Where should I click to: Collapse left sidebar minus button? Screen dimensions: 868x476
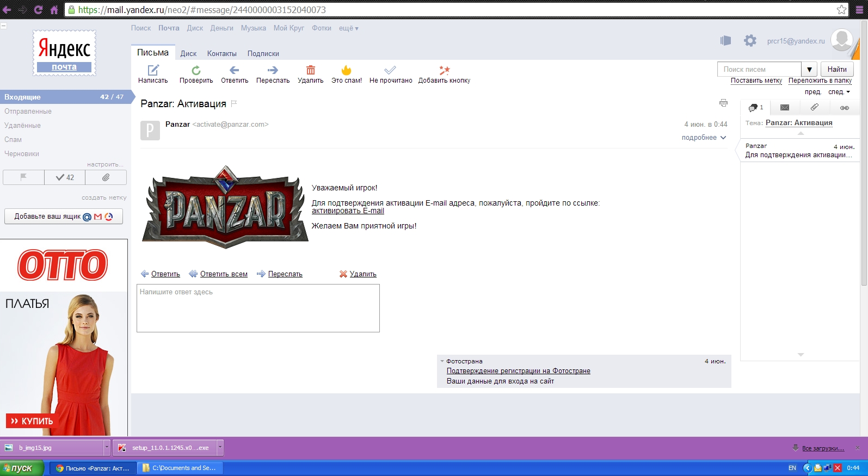(x=3, y=25)
